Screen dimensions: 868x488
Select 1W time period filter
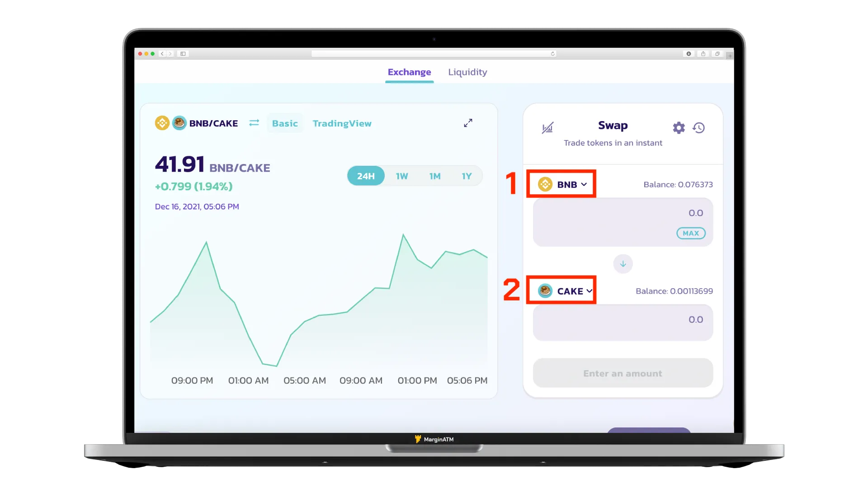[402, 175]
